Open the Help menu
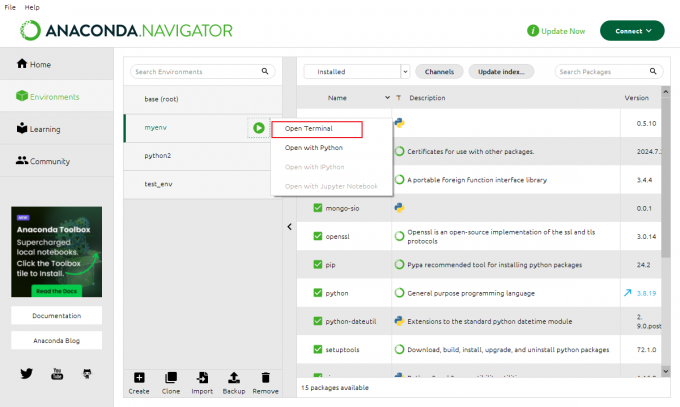 pyautogui.click(x=32, y=7)
